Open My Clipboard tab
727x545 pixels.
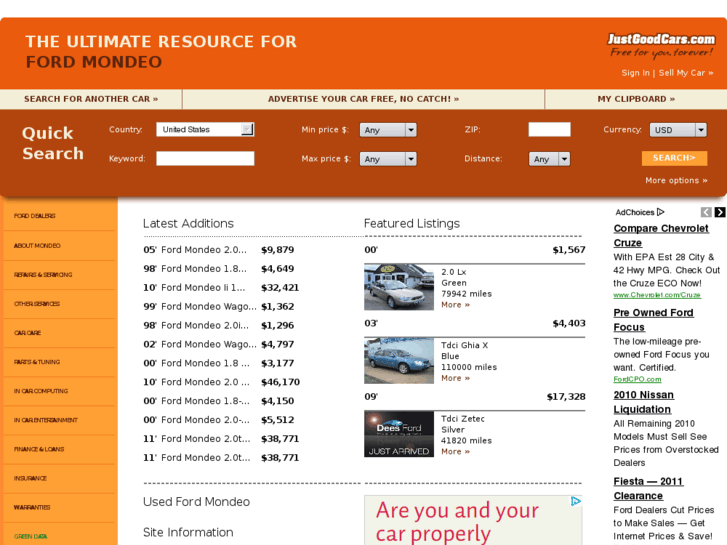(x=636, y=99)
